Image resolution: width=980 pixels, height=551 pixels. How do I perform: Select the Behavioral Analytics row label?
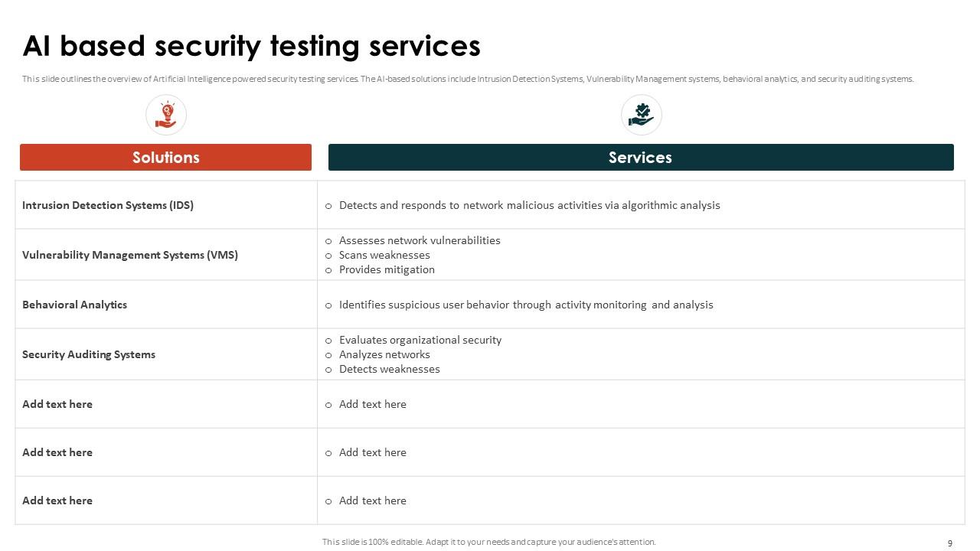point(74,305)
